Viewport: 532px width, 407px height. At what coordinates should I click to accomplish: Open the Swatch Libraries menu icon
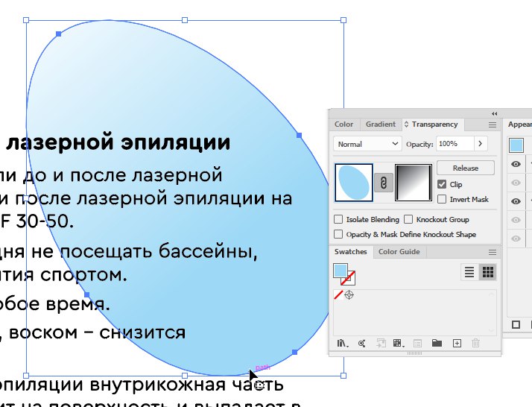343,344
